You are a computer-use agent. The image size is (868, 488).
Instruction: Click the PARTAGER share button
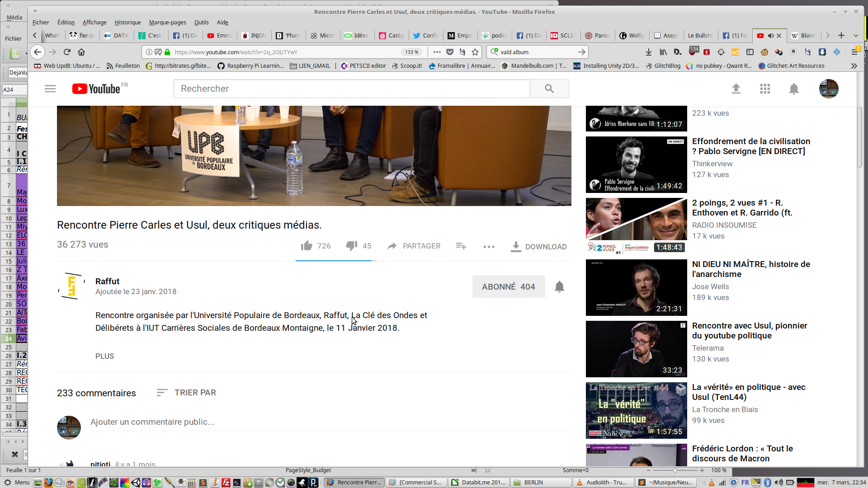click(414, 246)
